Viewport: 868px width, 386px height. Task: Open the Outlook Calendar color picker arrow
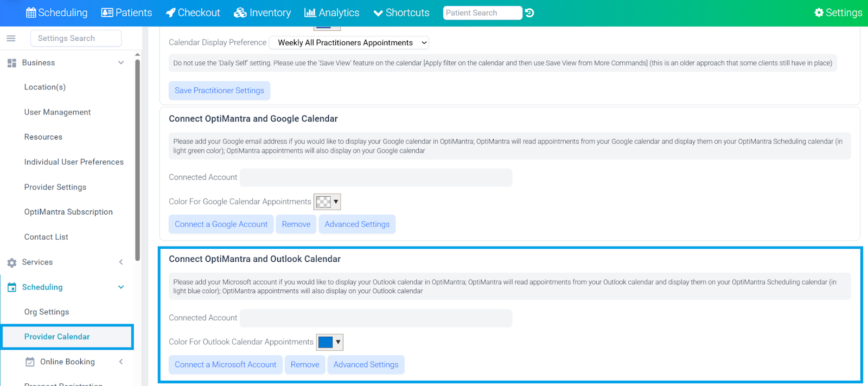tap(338, 342)
